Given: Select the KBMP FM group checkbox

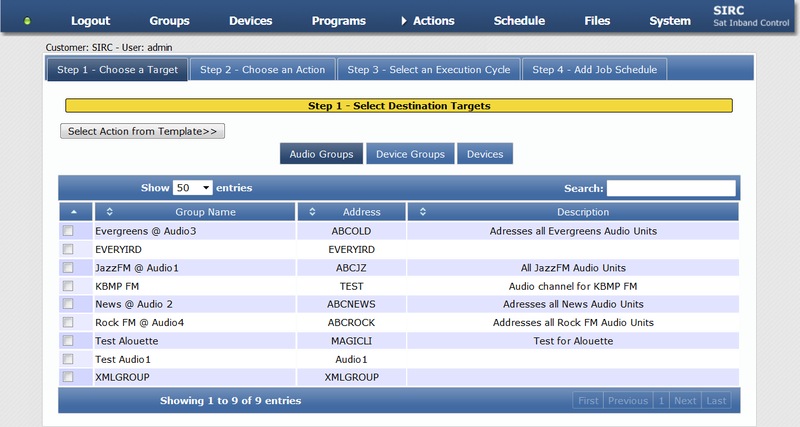Looking at the screenshot, I should pyautogui.click(x=69, y=286).
